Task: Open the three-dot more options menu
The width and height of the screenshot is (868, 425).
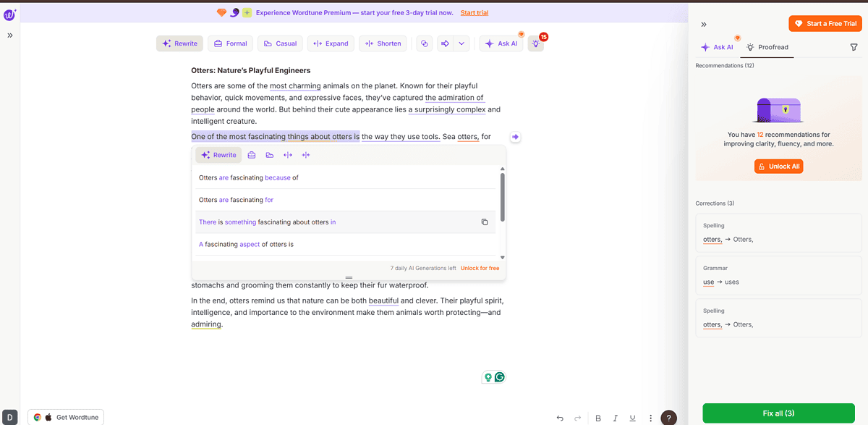Action: click(x=651, y=418)
